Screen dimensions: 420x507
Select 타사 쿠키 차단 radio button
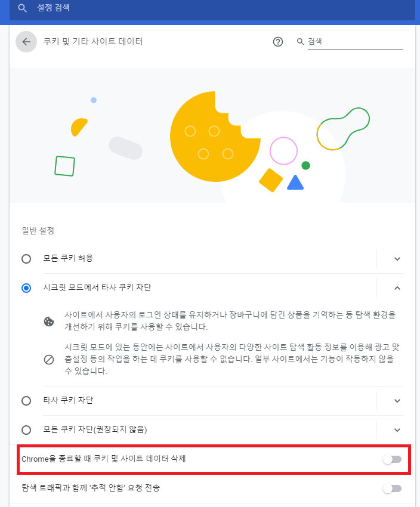point(26,401)
